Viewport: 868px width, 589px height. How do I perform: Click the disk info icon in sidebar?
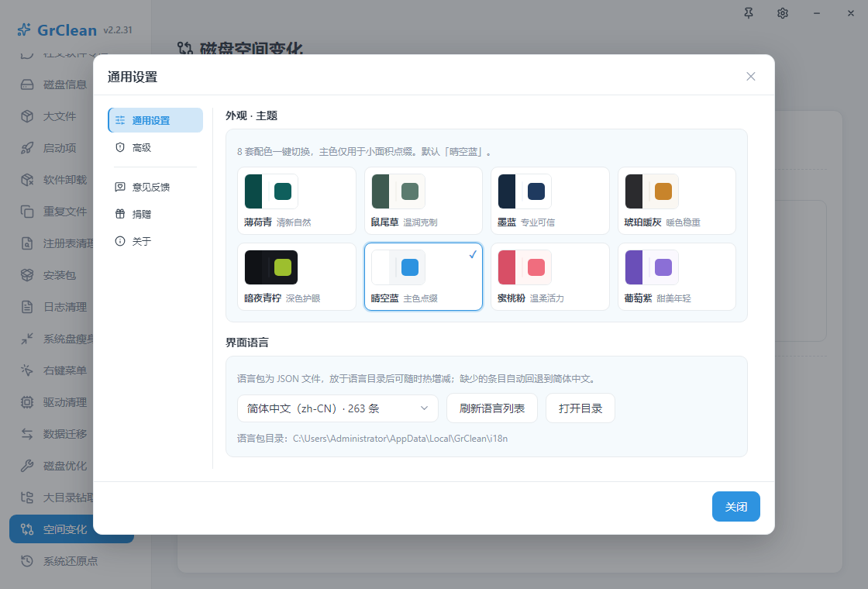pos(27,84)
